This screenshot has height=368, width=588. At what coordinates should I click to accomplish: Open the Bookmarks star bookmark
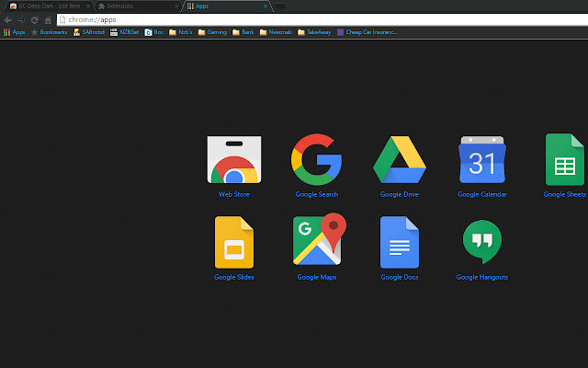[x=49, y=32]
